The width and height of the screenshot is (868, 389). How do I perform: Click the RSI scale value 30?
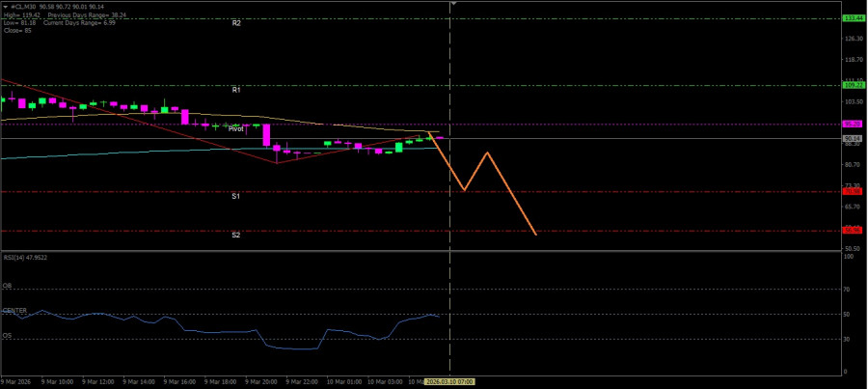tap(849, 339)
